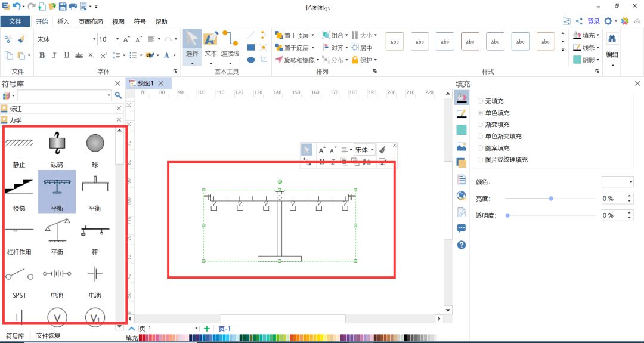This screenshot has width=644, height=343.
Task: Enable 图案填充 fill option
Action: 481,148
